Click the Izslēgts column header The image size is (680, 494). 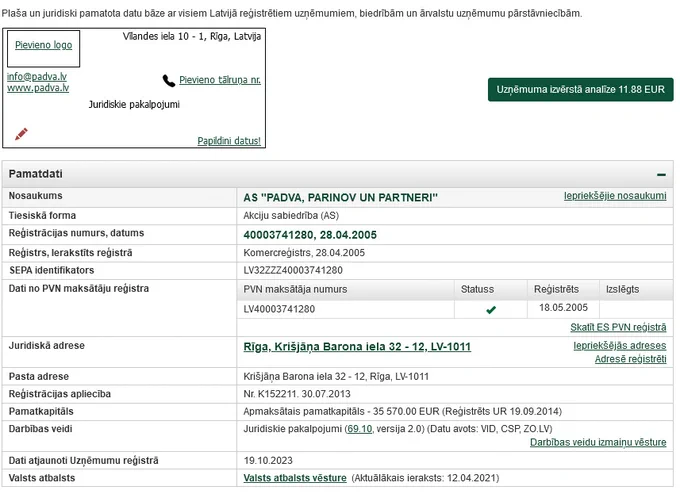click(x=622, y=289)
